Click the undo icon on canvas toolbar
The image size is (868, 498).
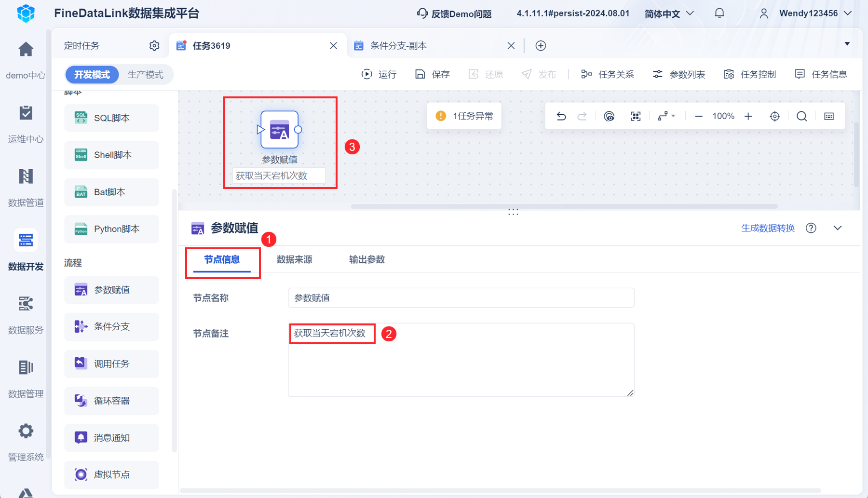pyautogui.click(x=561, y=116)
